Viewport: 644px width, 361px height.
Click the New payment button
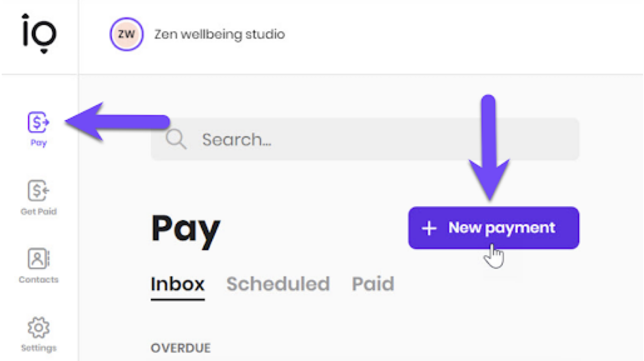pyautogui.click(x=494, y=228)
